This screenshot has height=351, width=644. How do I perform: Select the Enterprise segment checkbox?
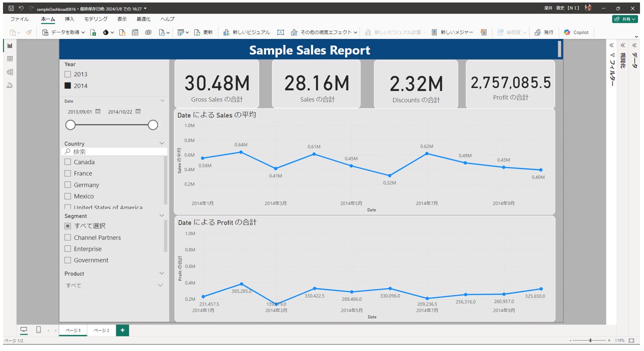(x=68, y=249)
